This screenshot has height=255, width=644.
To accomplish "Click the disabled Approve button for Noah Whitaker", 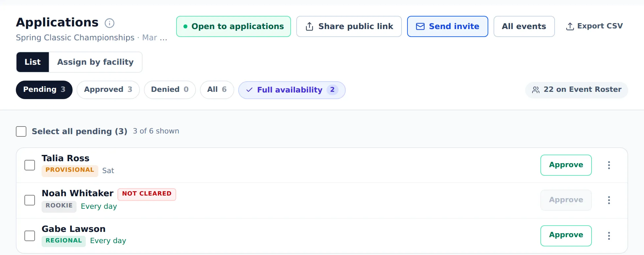I will click(x=566, y=200).
